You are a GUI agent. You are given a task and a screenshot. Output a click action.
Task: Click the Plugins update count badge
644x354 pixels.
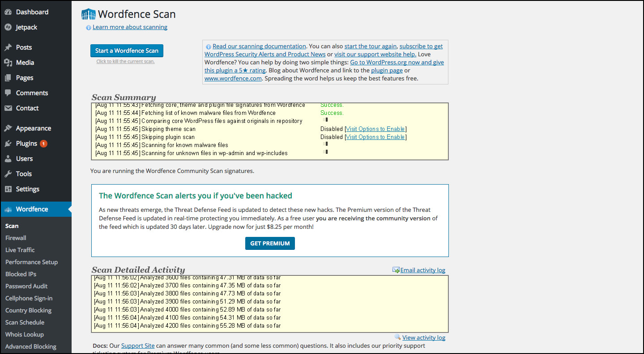(x=43, y=143)
